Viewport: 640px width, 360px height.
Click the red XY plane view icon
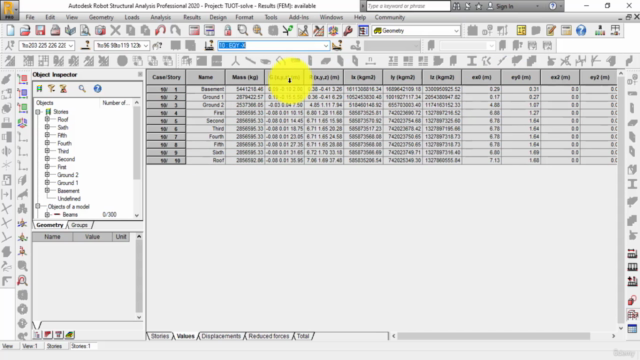pos(22,79)
